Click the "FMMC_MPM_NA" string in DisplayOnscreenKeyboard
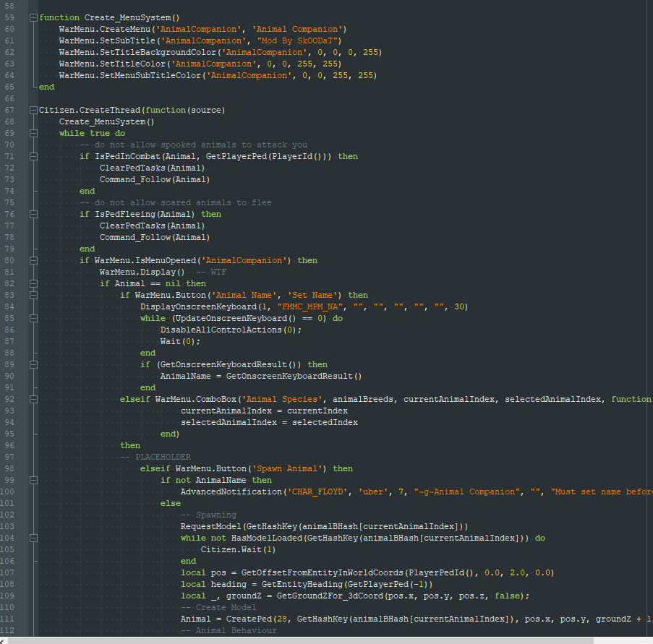This screenshot has height=644, width=653. coord(310,306)
